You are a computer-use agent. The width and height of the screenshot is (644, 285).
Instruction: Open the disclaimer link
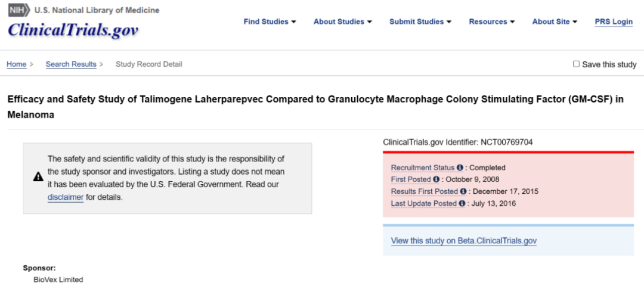(66, 197)
